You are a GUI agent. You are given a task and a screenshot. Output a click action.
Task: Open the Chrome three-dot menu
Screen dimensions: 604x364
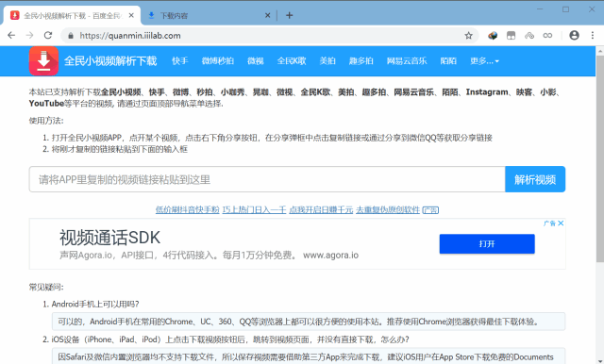tap(593, 36)
